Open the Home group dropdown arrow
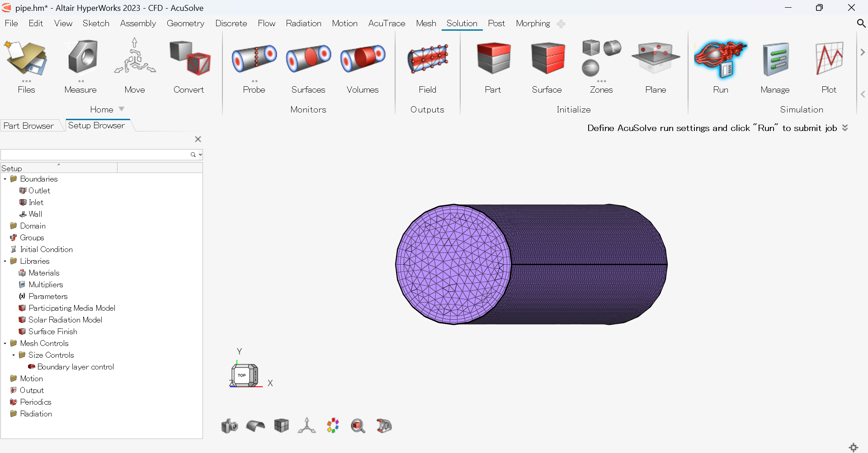 (x=121, y=109)
